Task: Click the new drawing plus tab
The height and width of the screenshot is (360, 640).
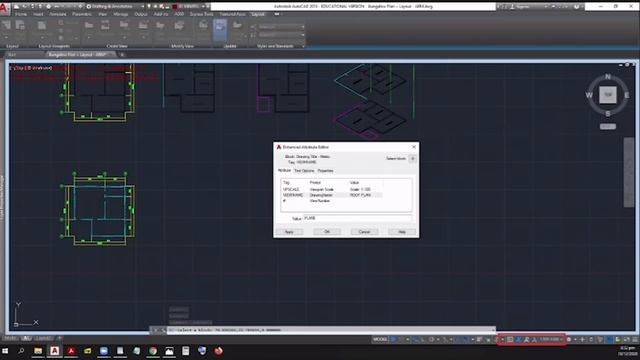Action: pyautogui.click(x=122, y=54)
